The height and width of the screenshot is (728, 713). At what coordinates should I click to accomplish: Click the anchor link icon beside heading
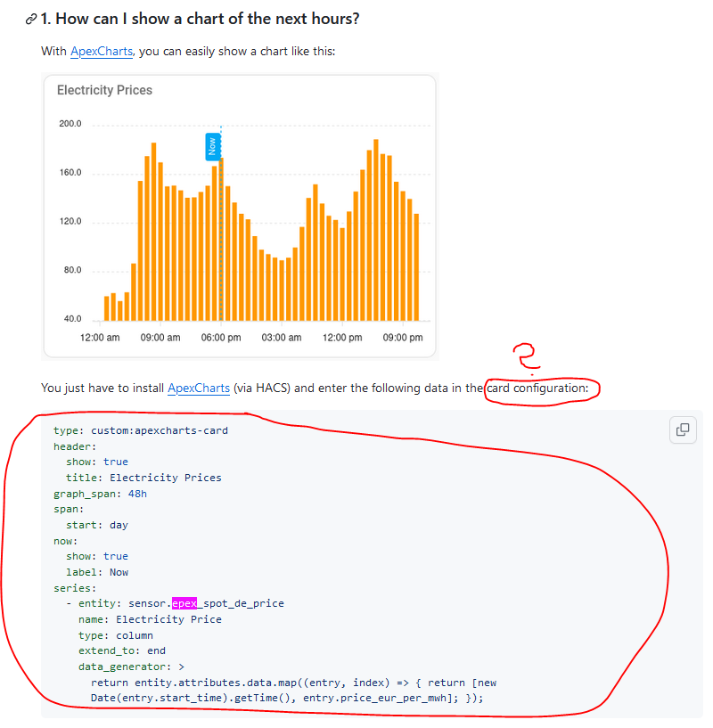click(x=30, y=19)
